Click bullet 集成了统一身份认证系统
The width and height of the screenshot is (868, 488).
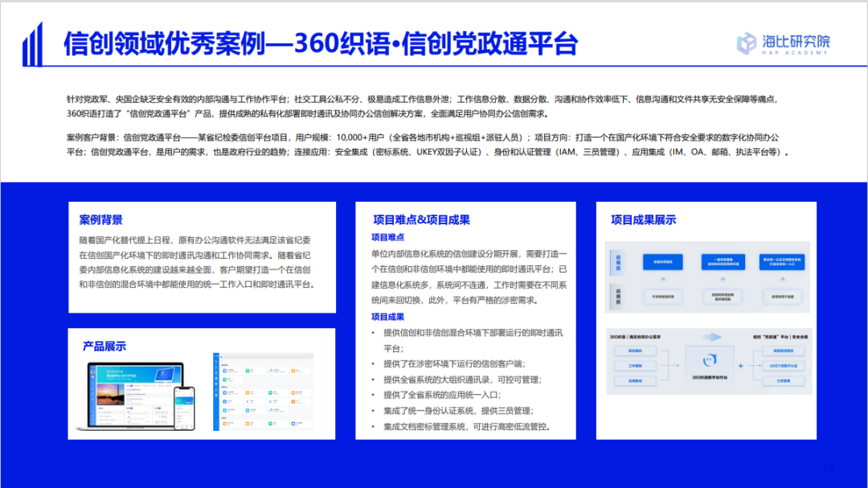pos(458,411)
